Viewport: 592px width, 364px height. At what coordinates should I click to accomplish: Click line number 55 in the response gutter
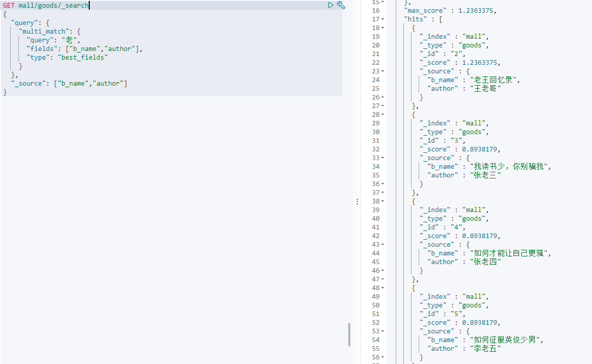pyautogui.click(x=376, y=349)
